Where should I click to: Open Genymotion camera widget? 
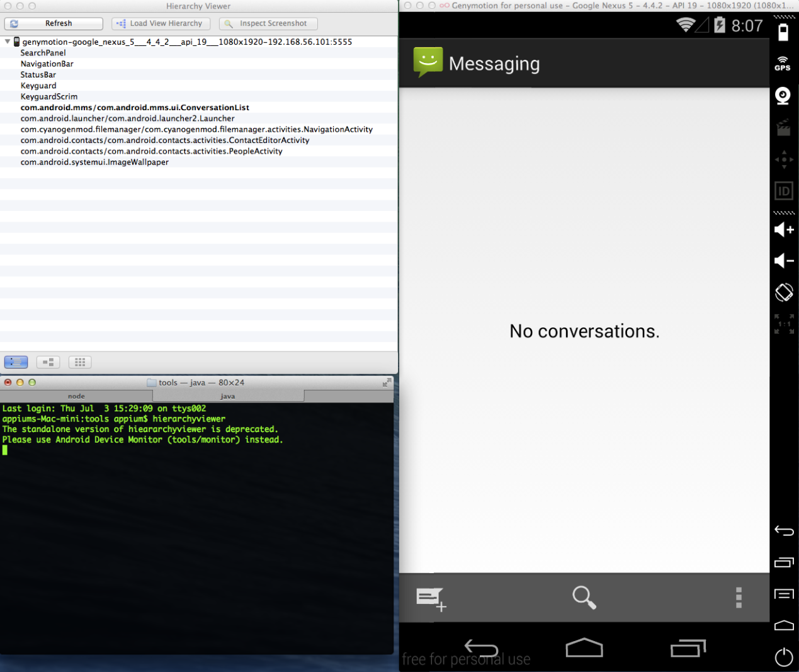(x=783, y=96)
